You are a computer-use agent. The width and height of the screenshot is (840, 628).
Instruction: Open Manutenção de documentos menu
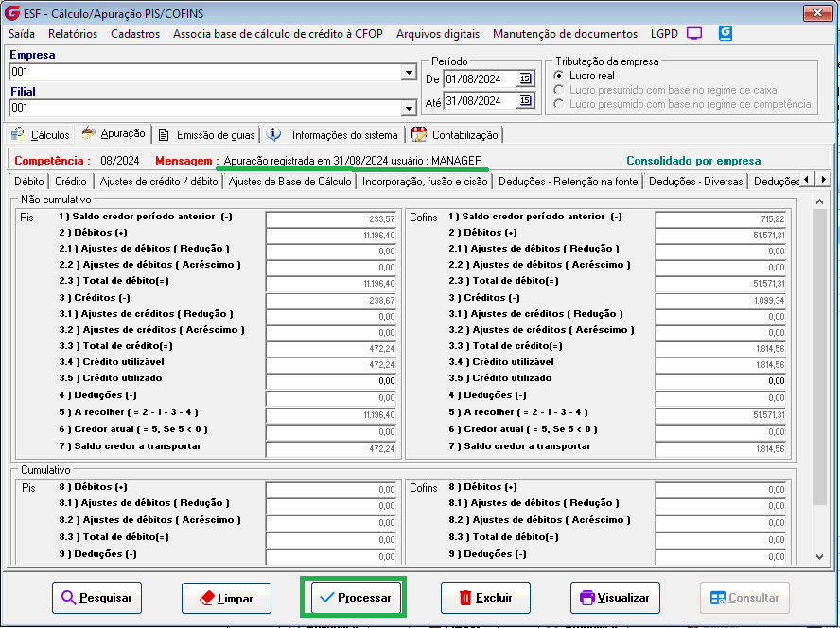565,34
